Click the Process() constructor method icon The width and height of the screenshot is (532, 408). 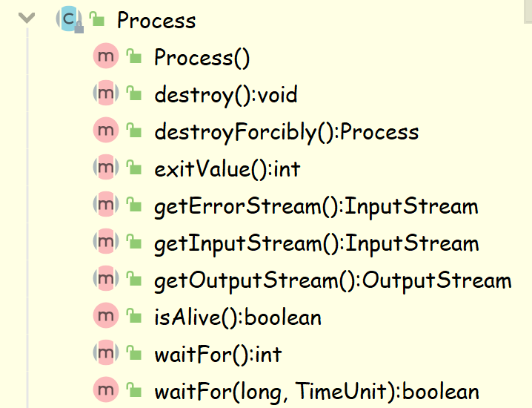(x=106, y=56)
